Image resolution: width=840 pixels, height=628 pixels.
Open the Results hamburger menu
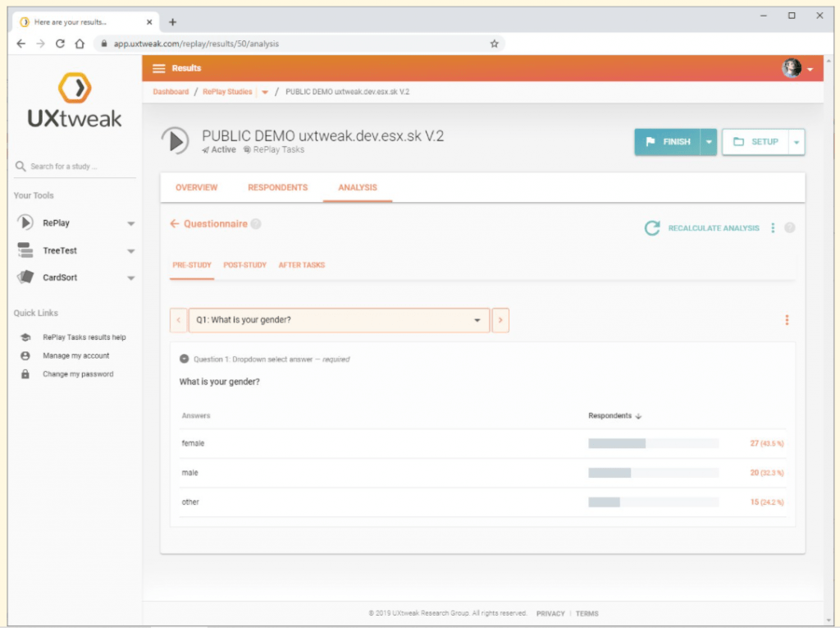pos(159,69)
